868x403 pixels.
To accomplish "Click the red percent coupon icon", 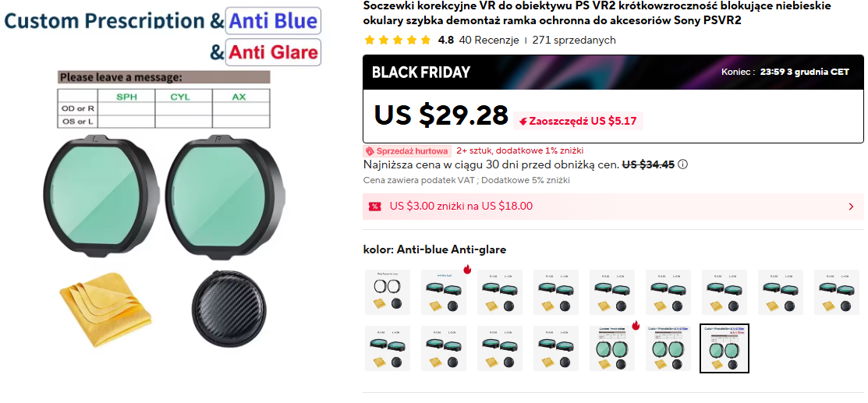I will pyautogui.click(x=375, y=207).
